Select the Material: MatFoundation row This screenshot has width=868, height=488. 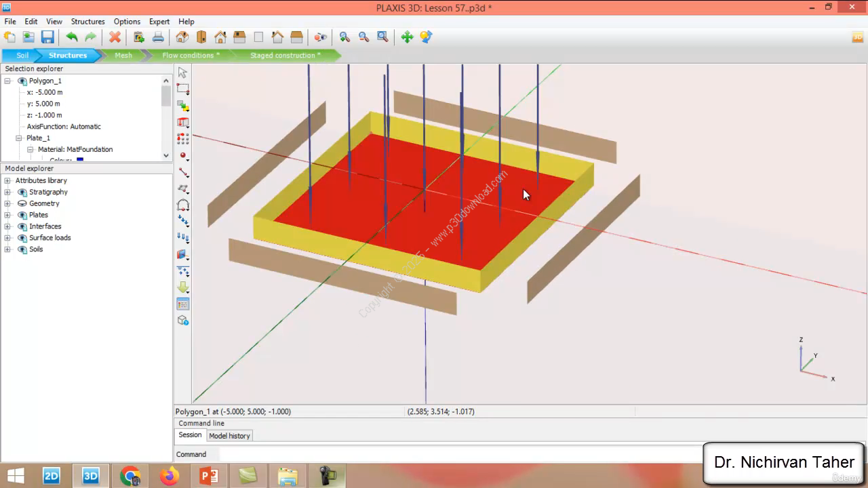coord(75,150)
